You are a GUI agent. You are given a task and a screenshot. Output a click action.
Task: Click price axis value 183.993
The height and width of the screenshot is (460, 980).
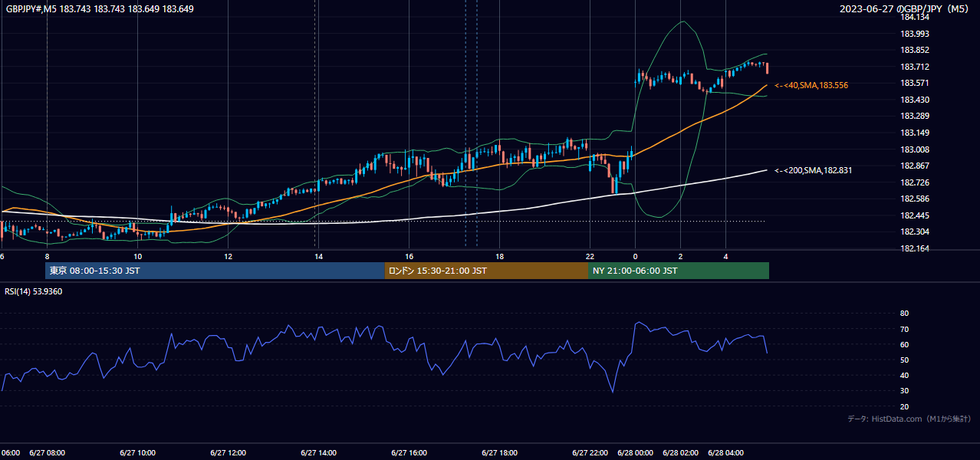914,34
